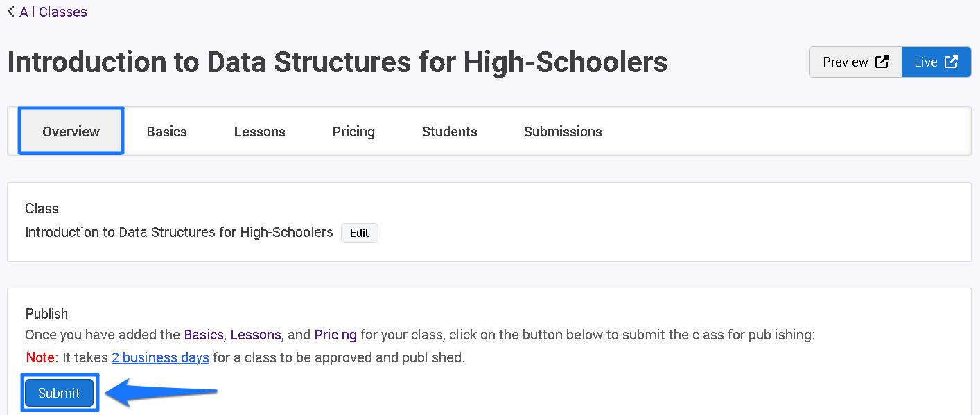Switch to the Lessons tab
980x415 pixels.
pos(260,132)
